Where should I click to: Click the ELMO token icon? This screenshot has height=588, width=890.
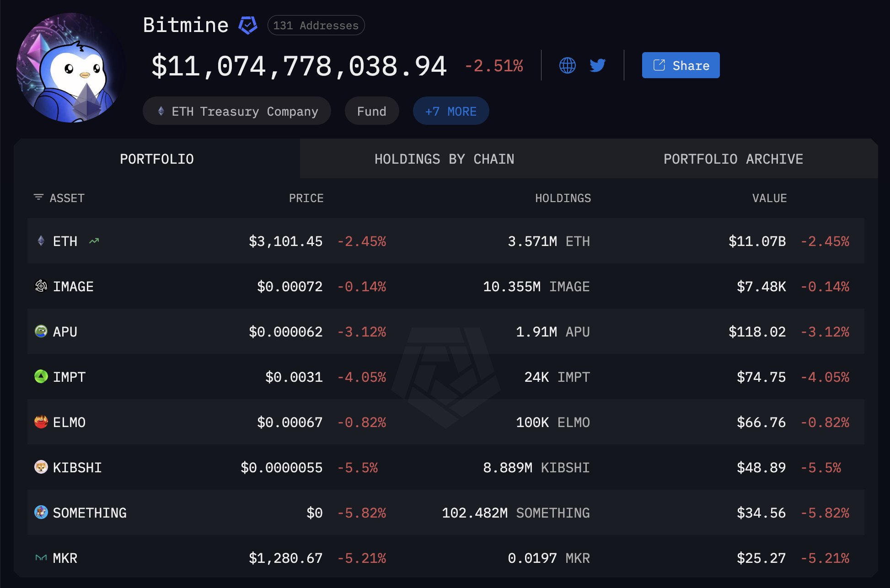(x=41, y=422)
